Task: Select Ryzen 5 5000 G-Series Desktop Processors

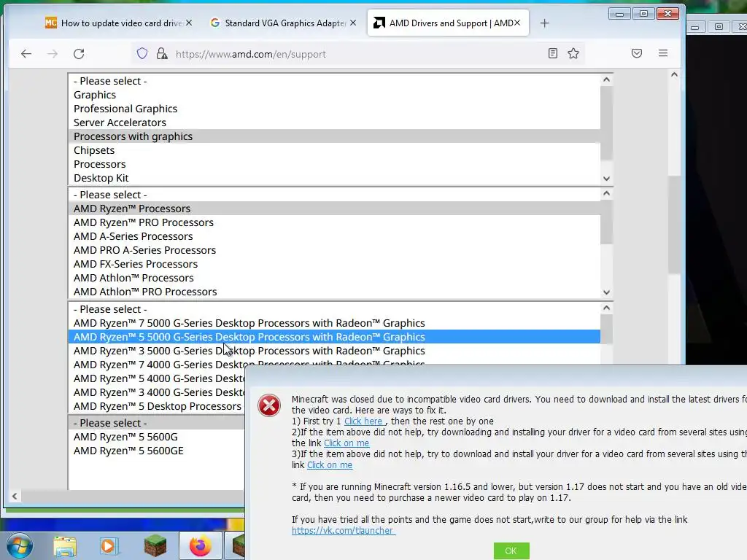Action: pyautogui.click(x=334, y=337)
